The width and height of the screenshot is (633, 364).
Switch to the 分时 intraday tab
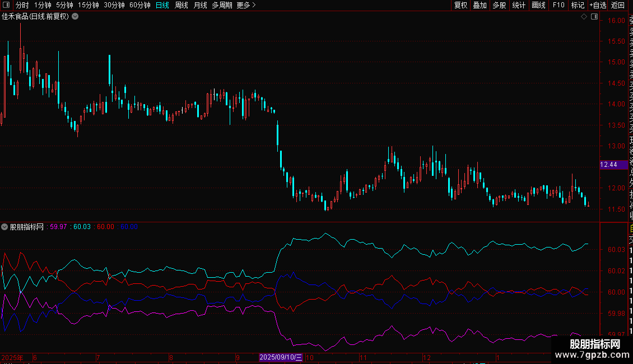22,5
